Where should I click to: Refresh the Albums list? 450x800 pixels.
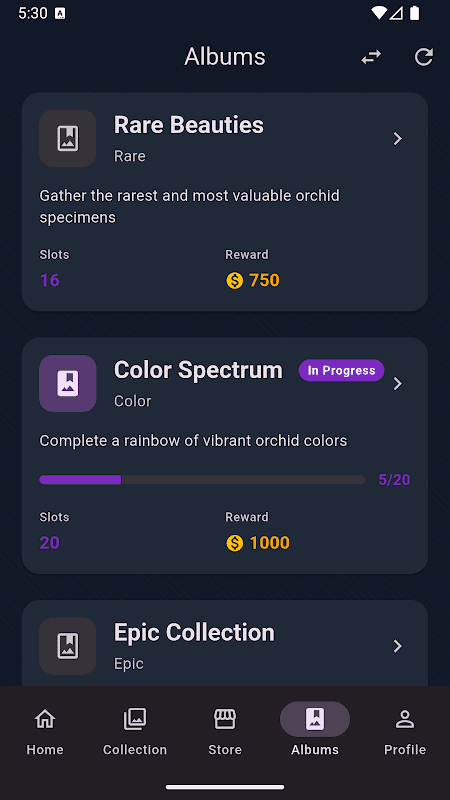[423, 57]
